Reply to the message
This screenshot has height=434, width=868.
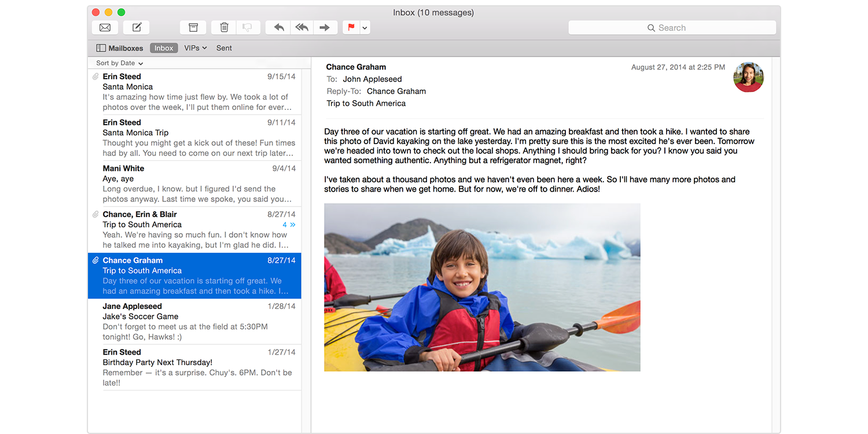pos(279,28)
